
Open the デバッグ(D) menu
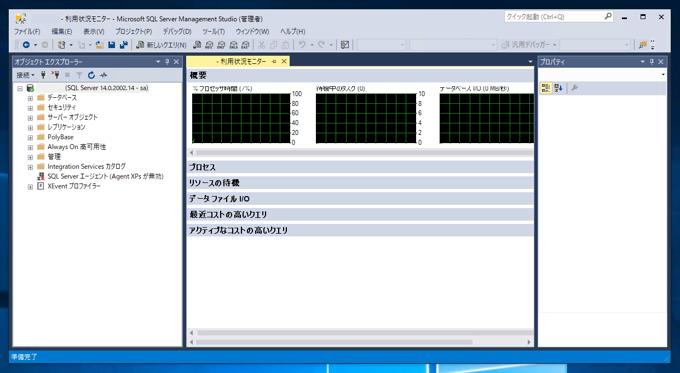177,32
